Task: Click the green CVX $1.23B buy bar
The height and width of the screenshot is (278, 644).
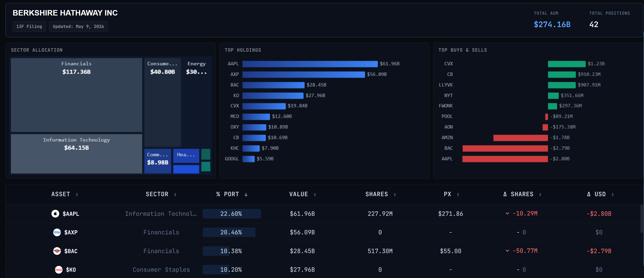Action: pos(567,64)
